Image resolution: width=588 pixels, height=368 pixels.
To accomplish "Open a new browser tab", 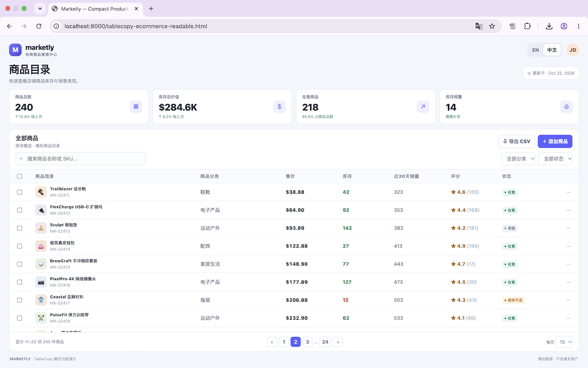I will click(x=151, y=9).
